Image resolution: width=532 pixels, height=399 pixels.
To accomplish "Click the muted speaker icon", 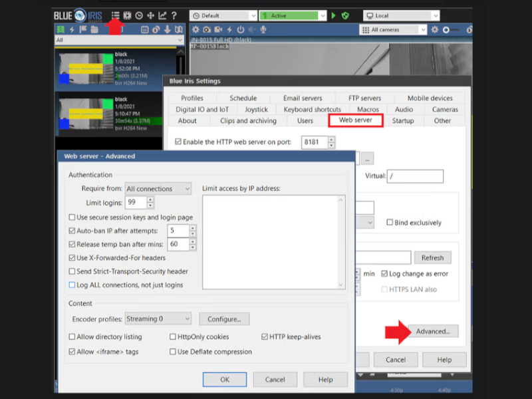I will click(x=252, y=29).
